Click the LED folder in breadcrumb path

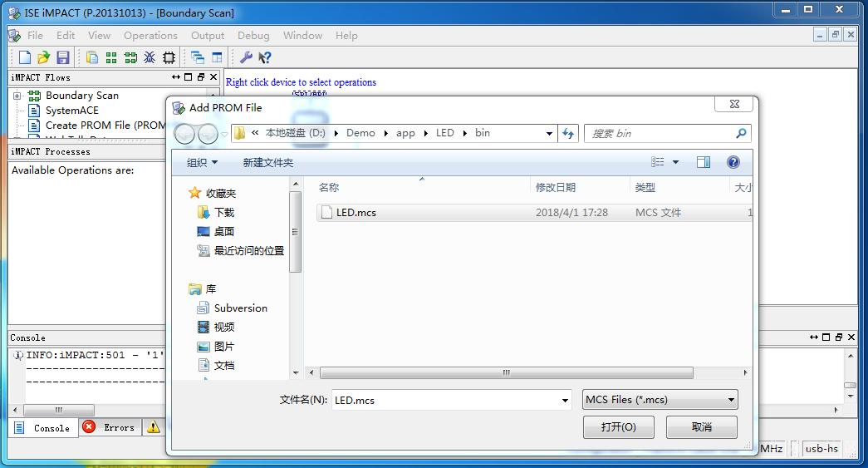[444, 133]
